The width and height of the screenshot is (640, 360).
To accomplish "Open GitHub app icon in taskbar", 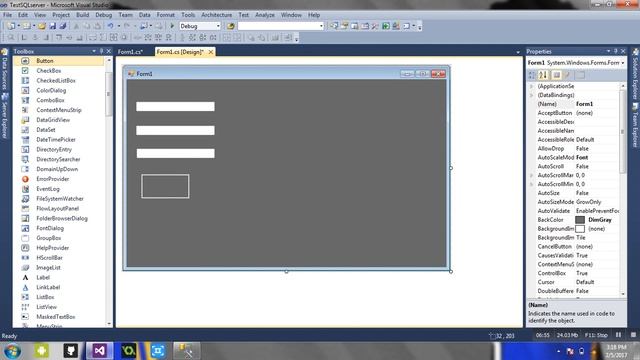I will [x=71, y=351].
